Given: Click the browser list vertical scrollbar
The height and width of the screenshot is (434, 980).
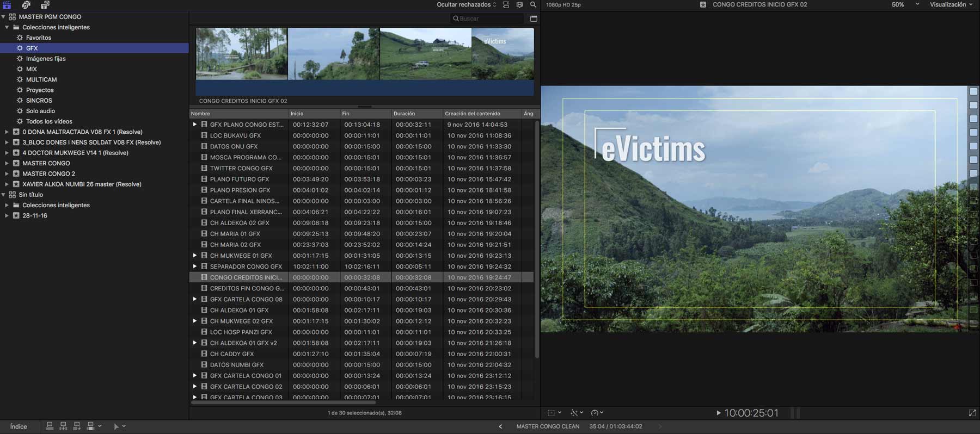Looking at the screenshot, I should pos(537,239).
